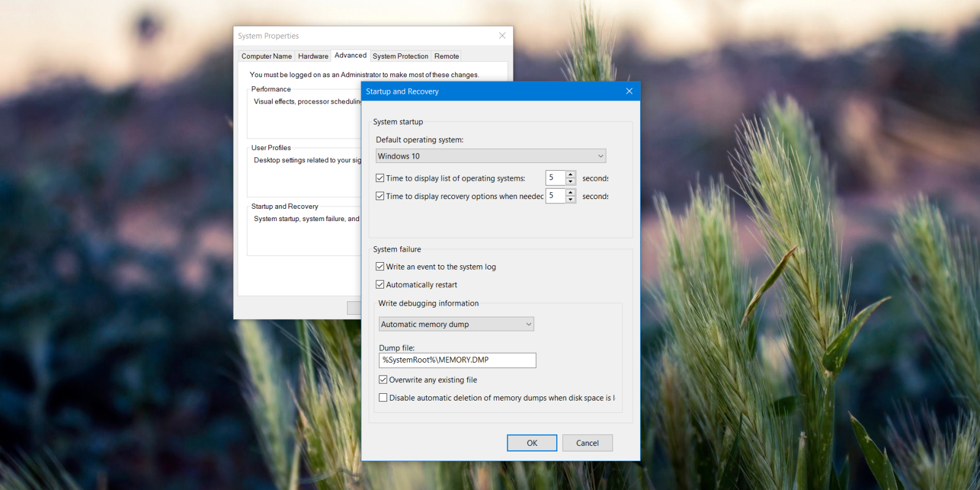
Task: Click the operating systems list seconds value field
Action: (x=556, y=178)
